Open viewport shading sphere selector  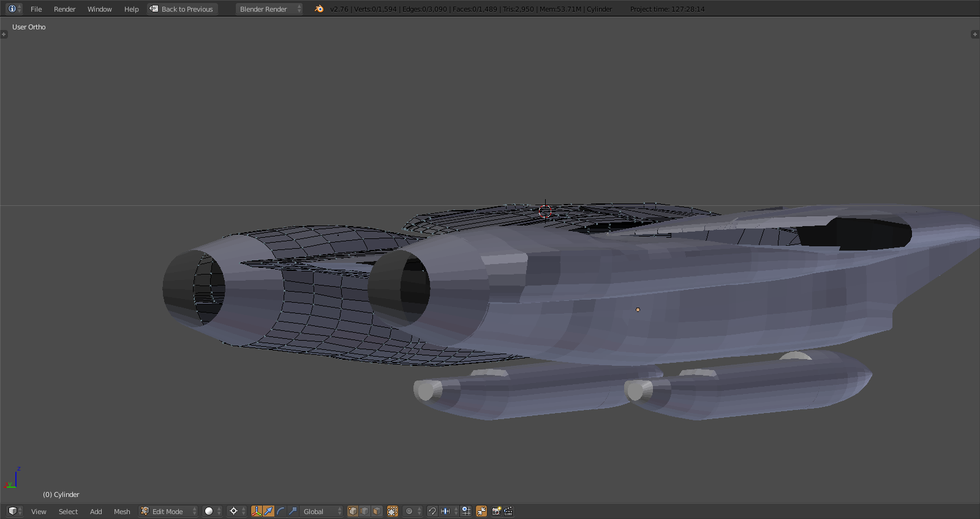(213, 511)
